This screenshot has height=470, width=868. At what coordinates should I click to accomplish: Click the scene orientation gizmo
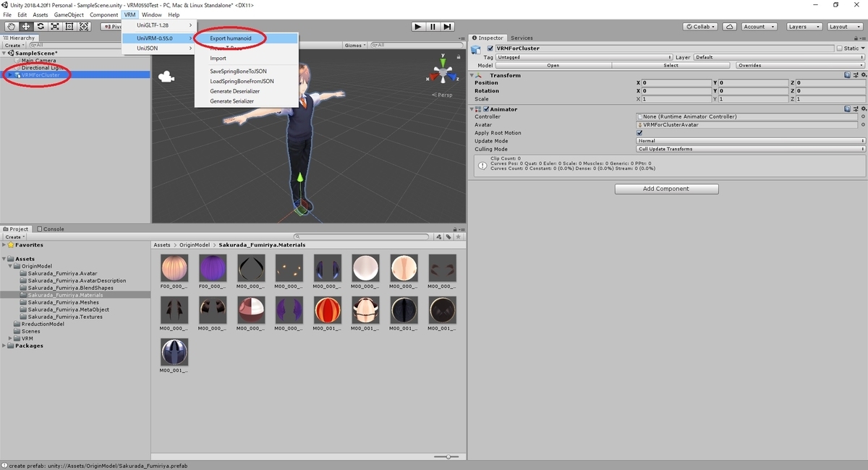pos(442,73)
